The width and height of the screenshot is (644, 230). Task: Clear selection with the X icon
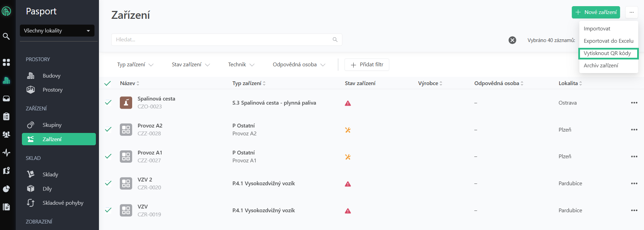512,40
